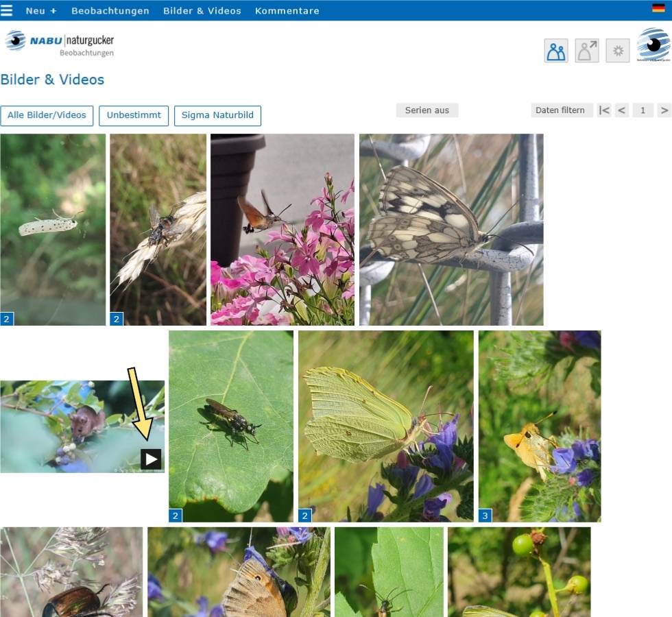Select the Unbestimmt filter button
This screenshot has width=672, height=617.
[134, 116]
